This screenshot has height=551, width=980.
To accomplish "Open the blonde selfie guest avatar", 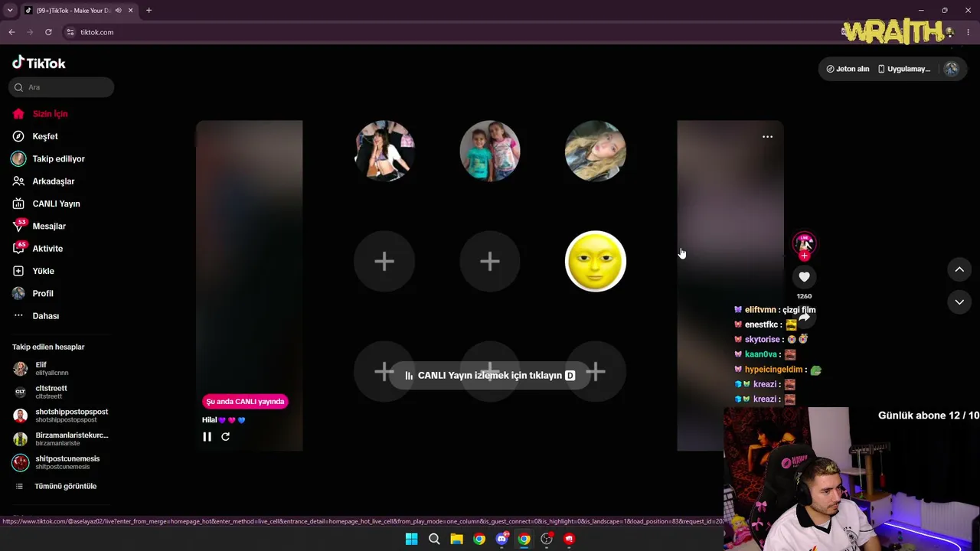I will point(596,151).
